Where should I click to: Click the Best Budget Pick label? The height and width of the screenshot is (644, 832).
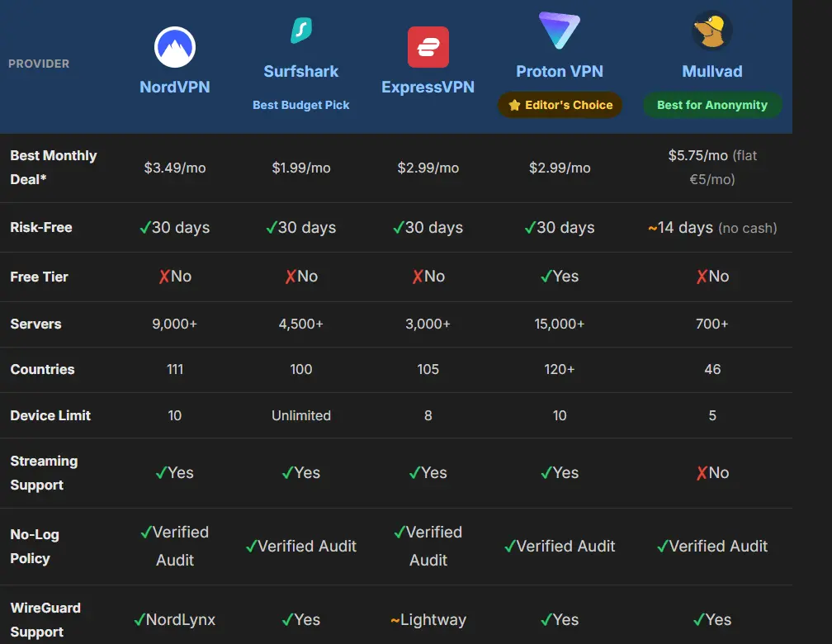coord(300,105)
